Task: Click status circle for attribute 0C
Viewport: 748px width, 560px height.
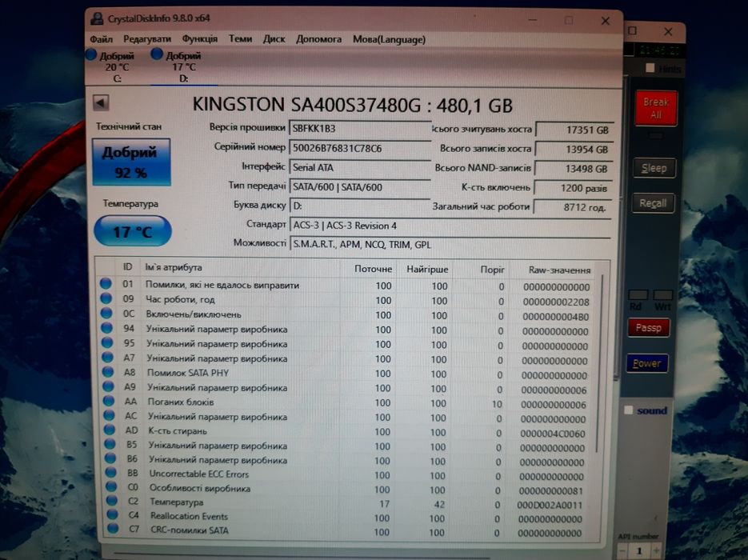Action: (x=106, y=314)
